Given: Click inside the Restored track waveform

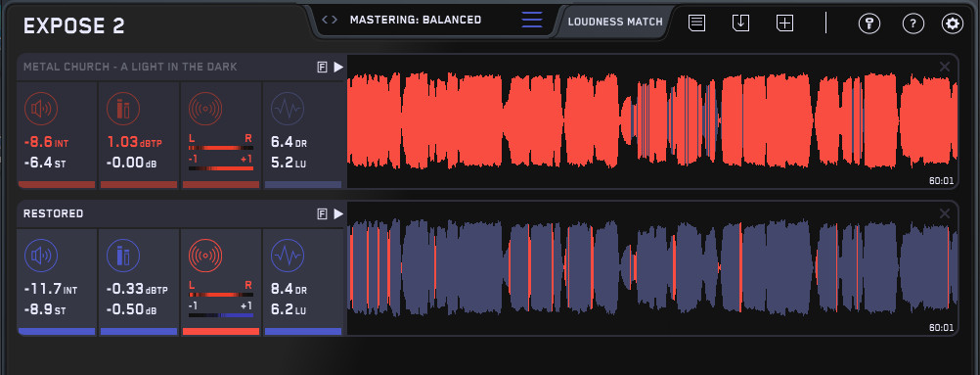Looking at the screenshot, I should point(652,267).
